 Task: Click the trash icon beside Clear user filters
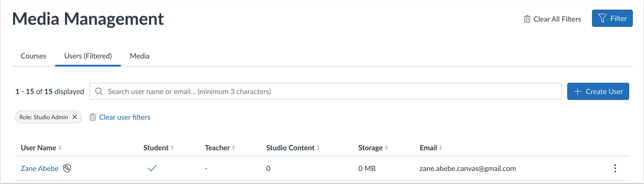(x=93, y=117)
